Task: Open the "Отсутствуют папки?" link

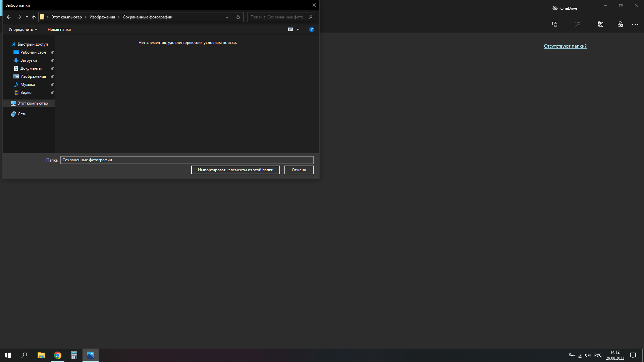Action: [x=565, y=46]
